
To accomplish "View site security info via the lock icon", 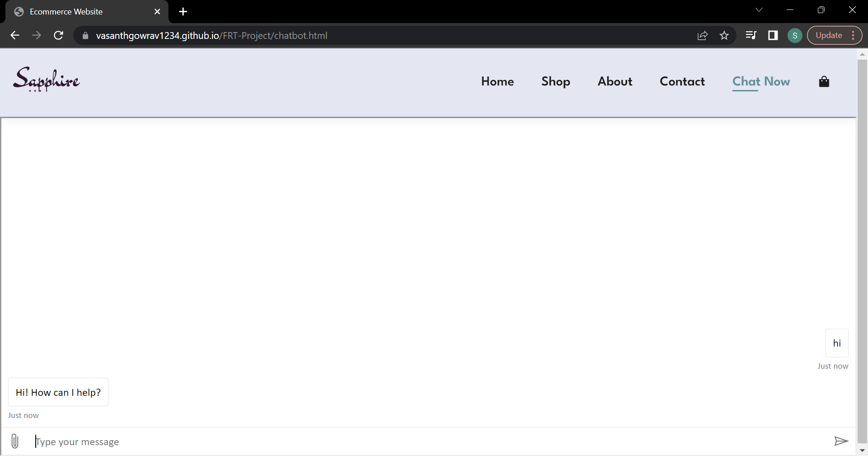I will (85, 35).
